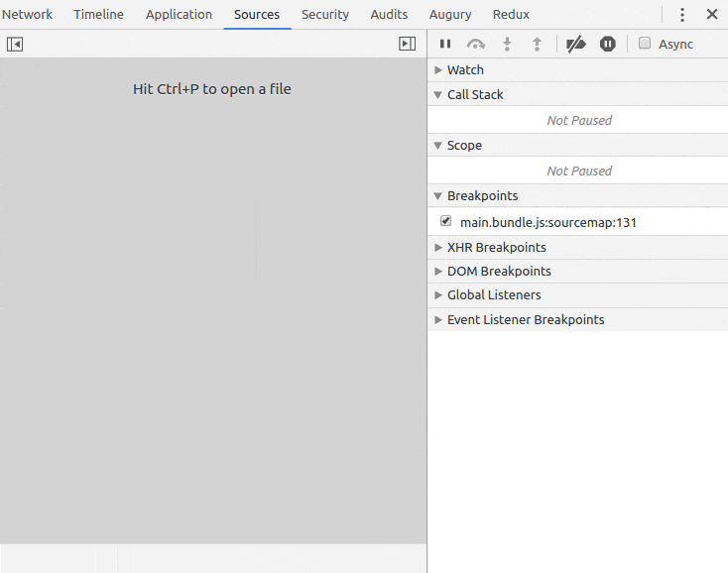Open the Security tab
The image size is (728, 573).
pos(325,15)
